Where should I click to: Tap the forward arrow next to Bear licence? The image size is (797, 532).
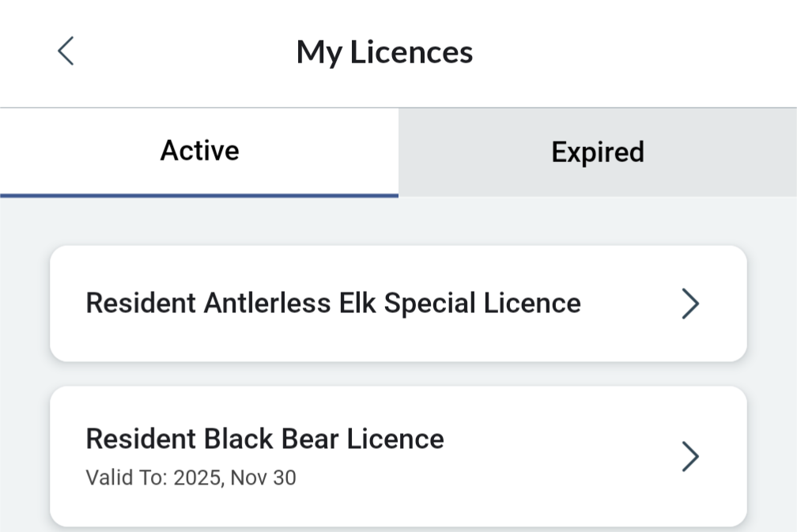(x=690, y=456)
